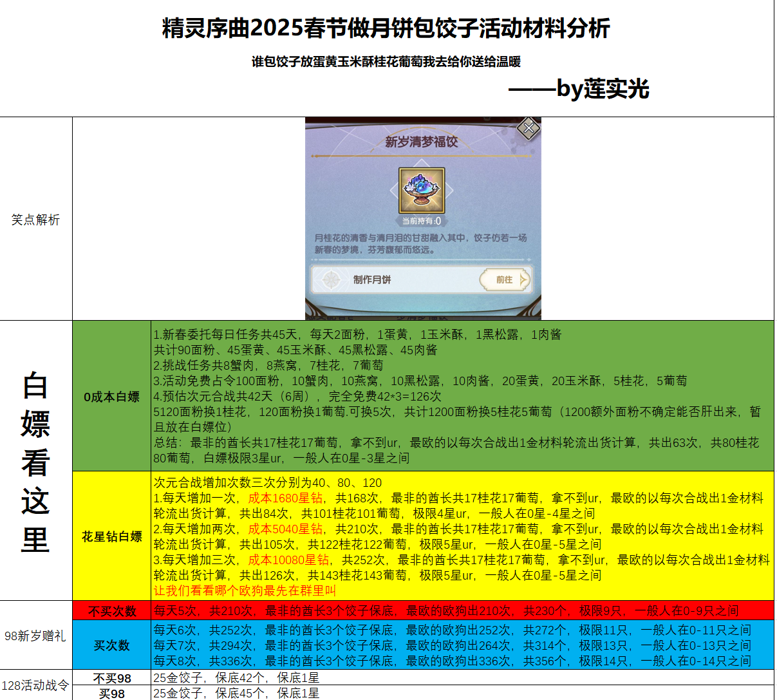The width and height of the screenshot is (777, 700).
Task: Select the 128活动战令 row label
Action: 35,685
